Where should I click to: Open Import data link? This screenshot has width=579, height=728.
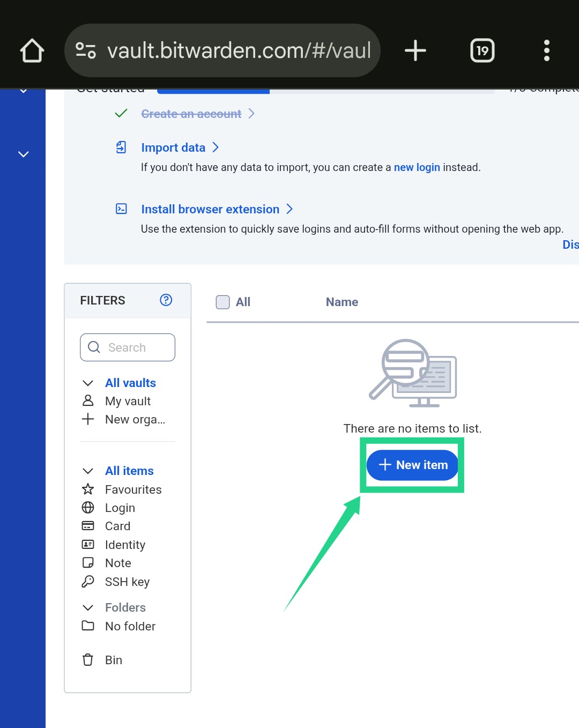(173, 147)
